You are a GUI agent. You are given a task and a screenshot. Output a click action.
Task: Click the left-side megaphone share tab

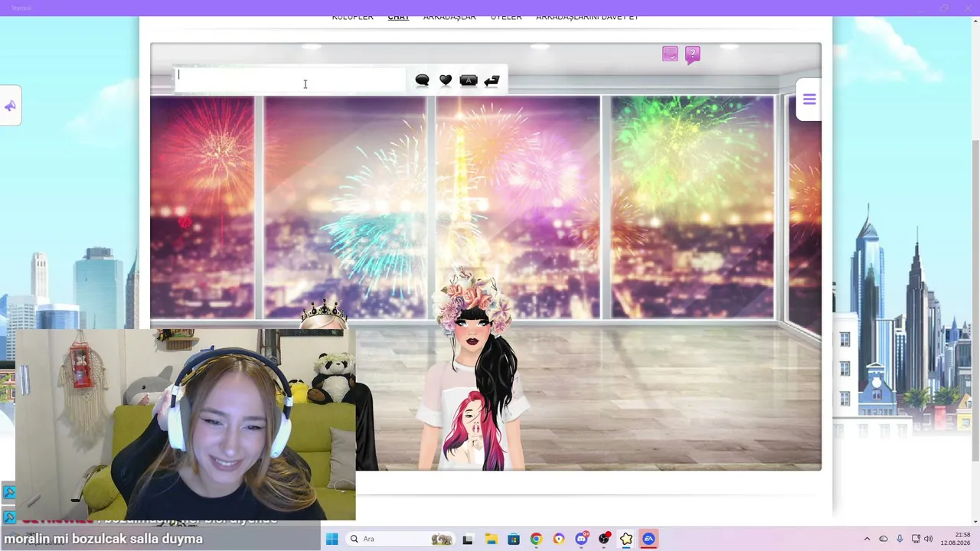point(10,106)
